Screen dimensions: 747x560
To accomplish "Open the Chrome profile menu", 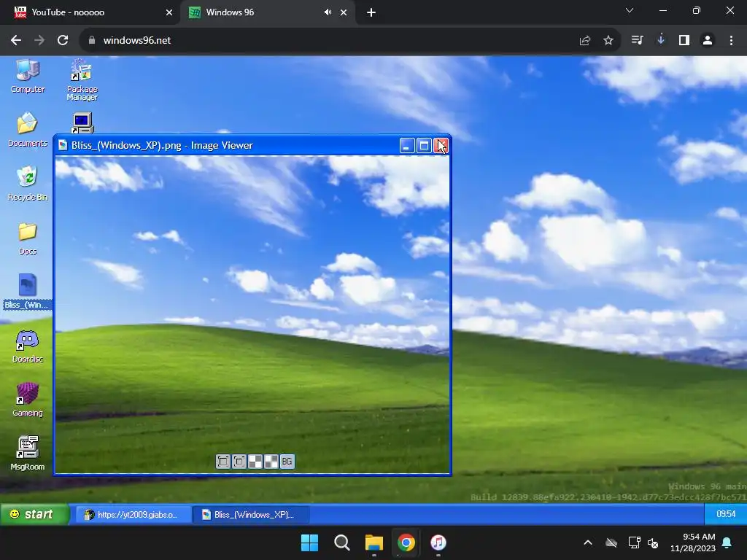I will click(x=708, y=41).
